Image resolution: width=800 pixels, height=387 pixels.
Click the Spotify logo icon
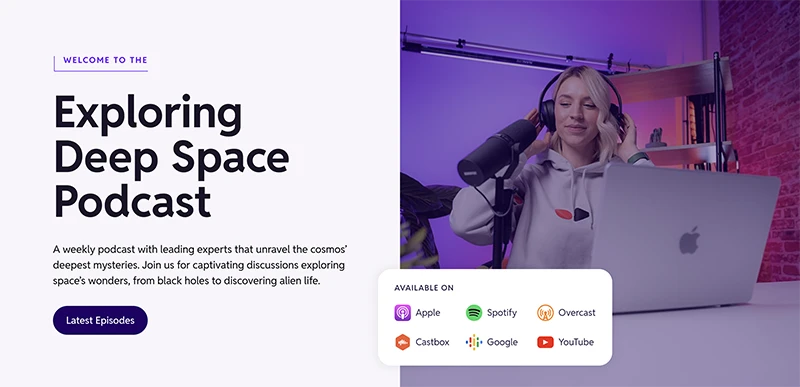(474, 313)
